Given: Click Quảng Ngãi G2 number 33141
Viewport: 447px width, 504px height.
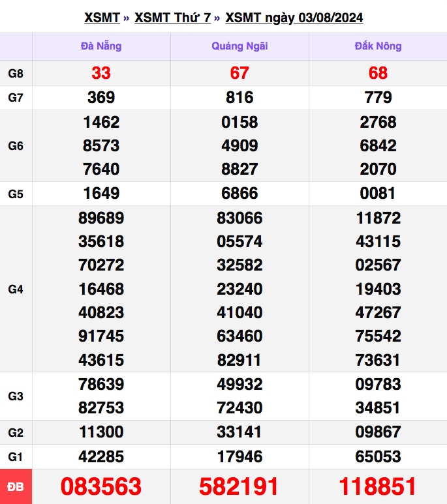Looking at the screenshot, I should point(239,432).
